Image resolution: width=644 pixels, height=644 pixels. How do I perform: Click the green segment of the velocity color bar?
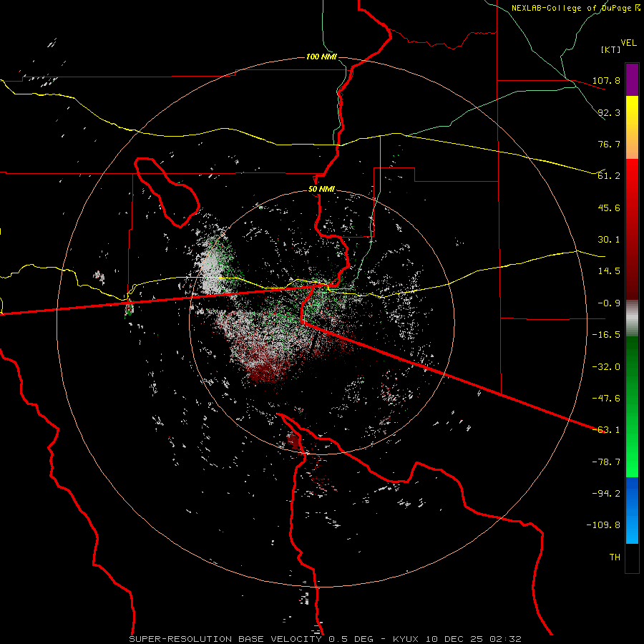pyautogui.click(x=632, y=406)
